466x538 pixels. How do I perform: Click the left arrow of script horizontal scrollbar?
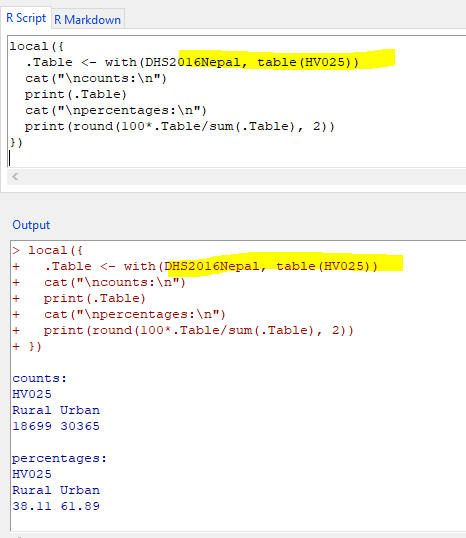(15, 177)
